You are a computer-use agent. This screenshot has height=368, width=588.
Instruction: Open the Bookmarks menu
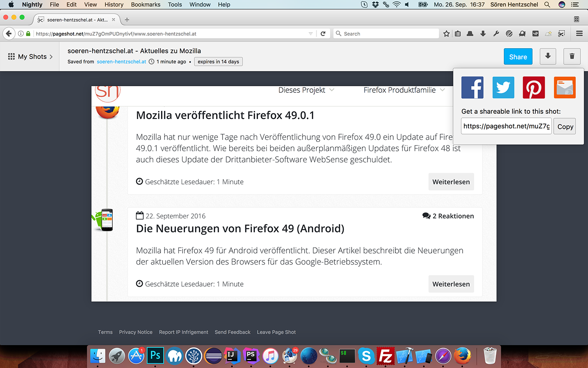(x=145, y=4)
